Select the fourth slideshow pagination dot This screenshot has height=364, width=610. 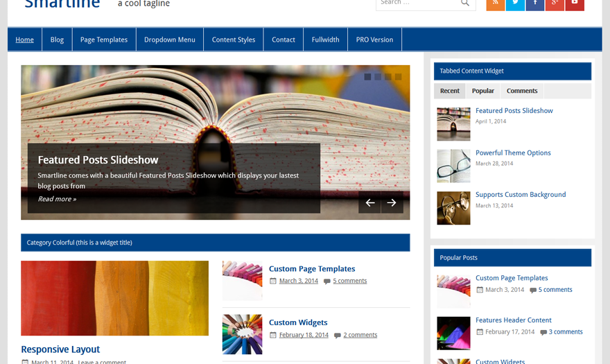[x=398, y=77]
